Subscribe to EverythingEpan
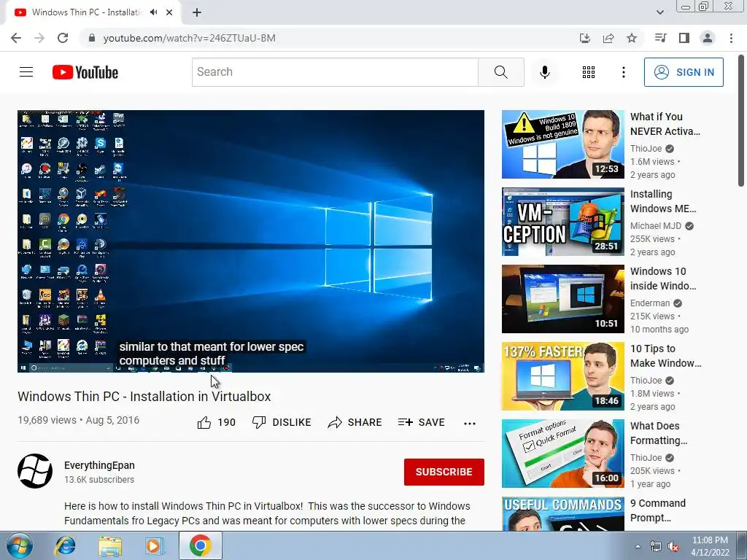Image resolution: width=747 pixels, height=560 pixels. tap(444, 472)
